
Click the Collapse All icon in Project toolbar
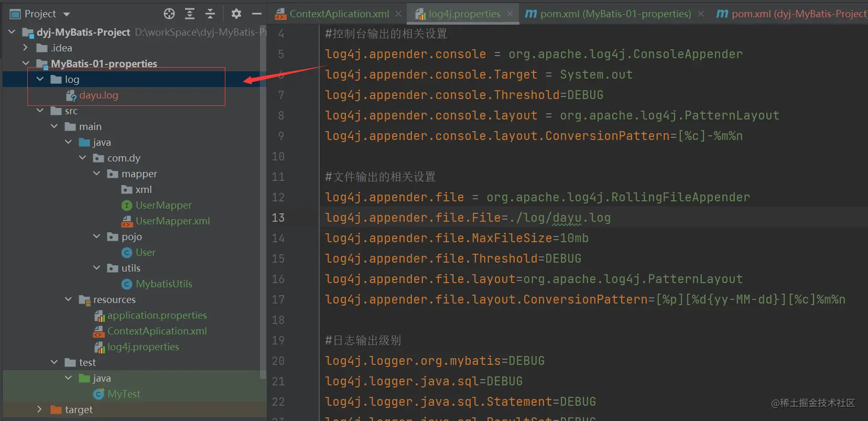click(x=210, y=14)
